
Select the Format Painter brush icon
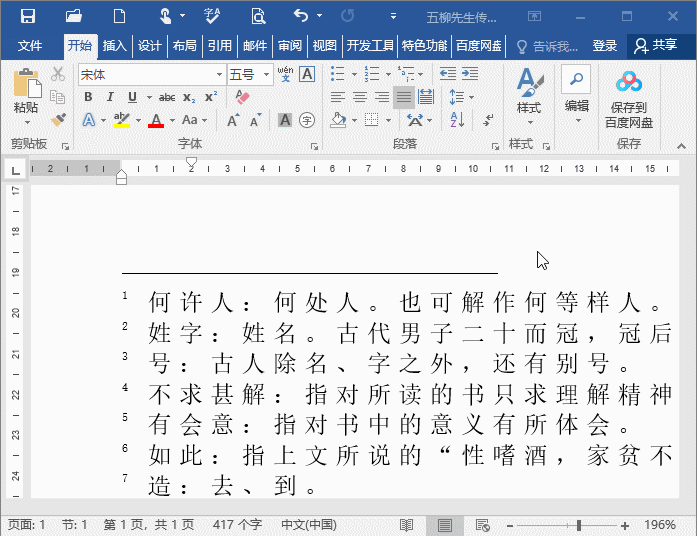click(x=58, y=120)
